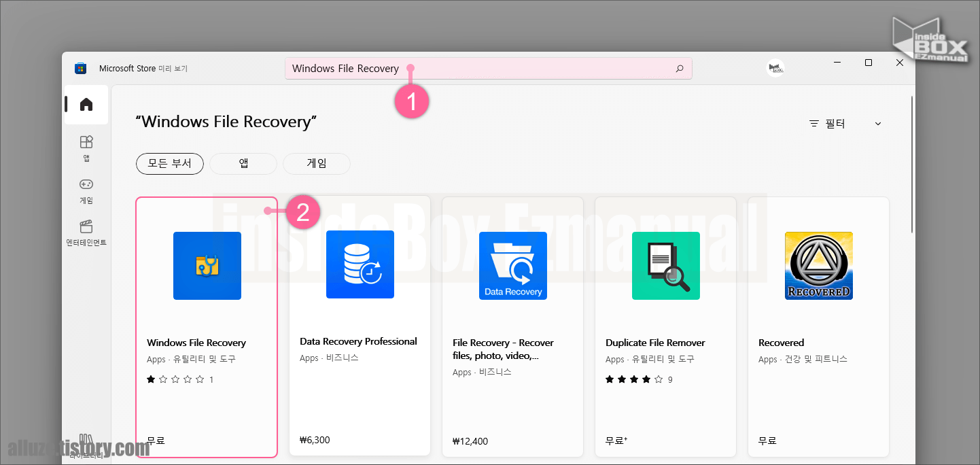The width and height of the screenshot is (980, 465).
Task: Click the "Windows File Recovery" results heading
Action: [226, 122]
